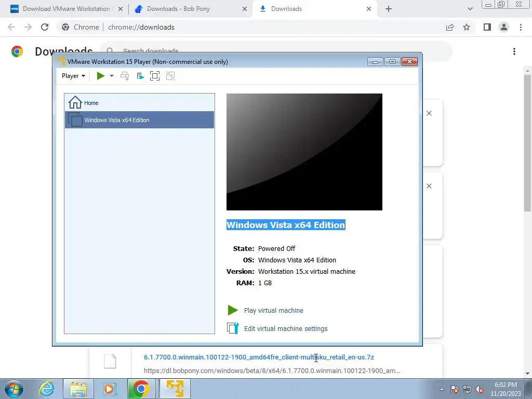This screenshot has width=532, height=399.
Task: Click Send Ctrl+Alt+Del toolbar icon
Action: (x=125, y=76)
